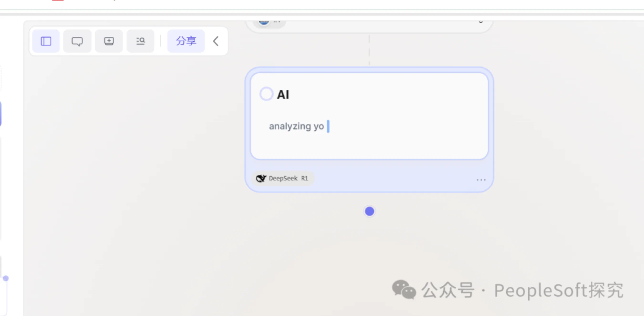Click the PeopleSoft探究 watermark text

click(559, 290)
